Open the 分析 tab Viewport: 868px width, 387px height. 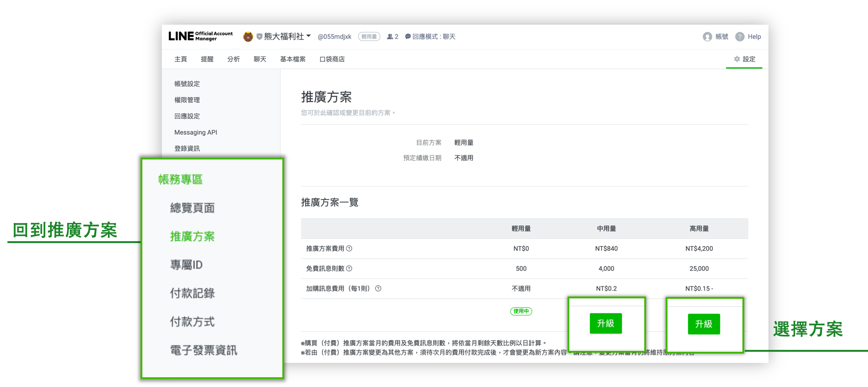[x=234, y=59]
